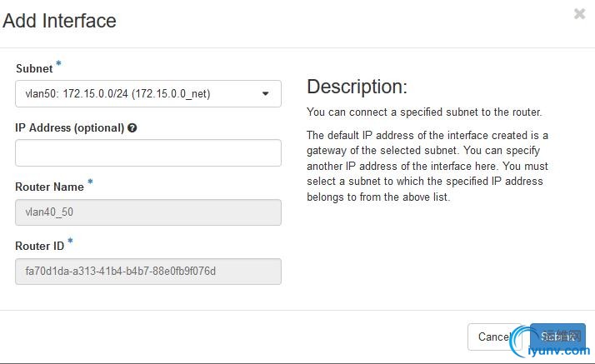Click the asterisk next to Router ID
Viewport: 595px width, 364px height.
coord(71,242)
